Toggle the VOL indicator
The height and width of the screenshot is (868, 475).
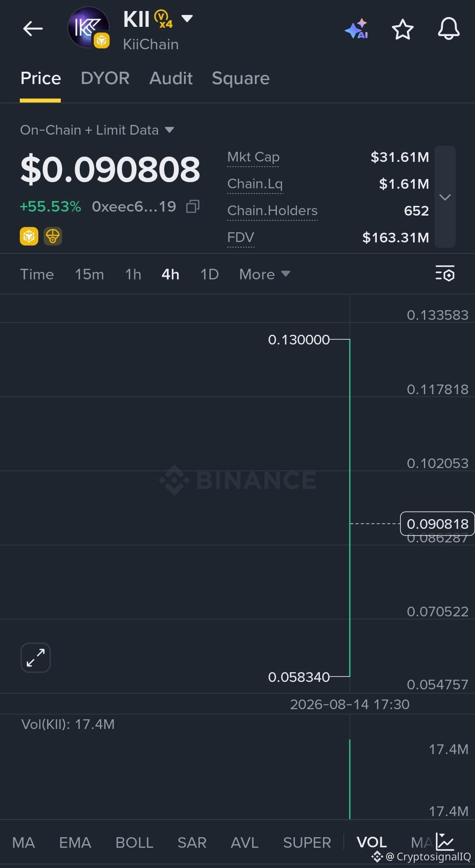(x=372, y=842)
